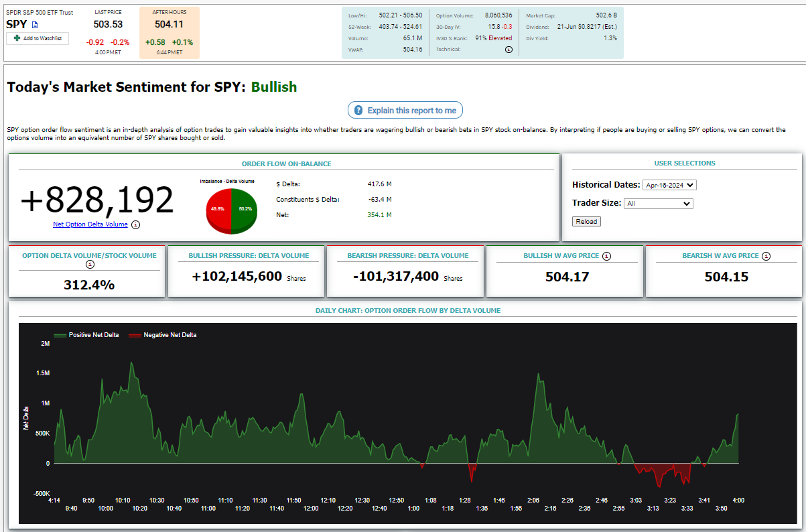806x532 pixels.
Task: Click the 2:06 time label on chart axis
Action: (x=533, y=500)
